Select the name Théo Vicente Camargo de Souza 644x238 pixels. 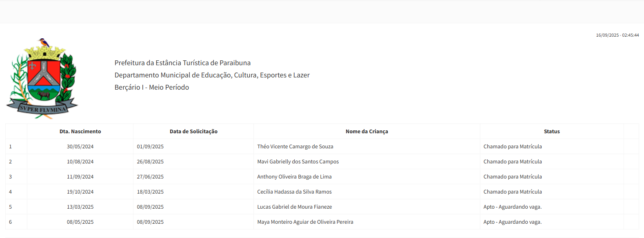click(x=295, y=147)
